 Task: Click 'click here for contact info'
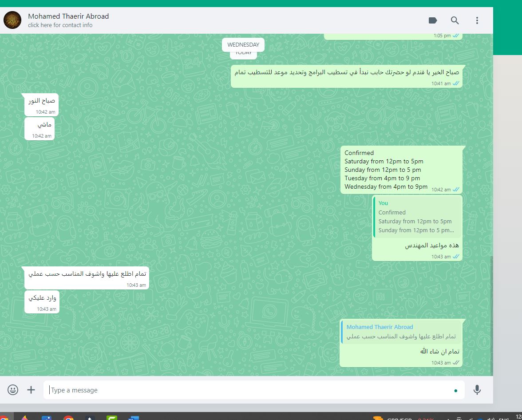(x=60, y=25)
